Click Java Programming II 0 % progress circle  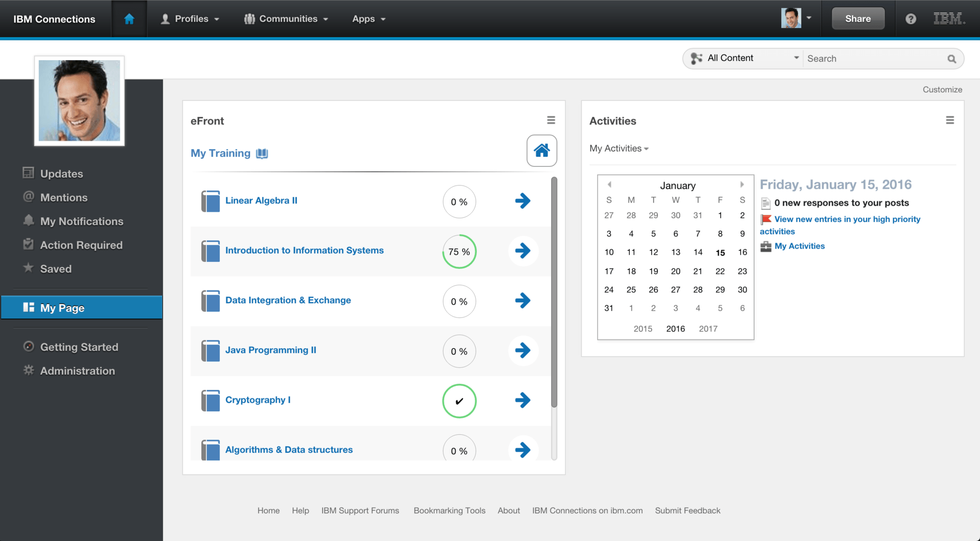pos(459,351)
